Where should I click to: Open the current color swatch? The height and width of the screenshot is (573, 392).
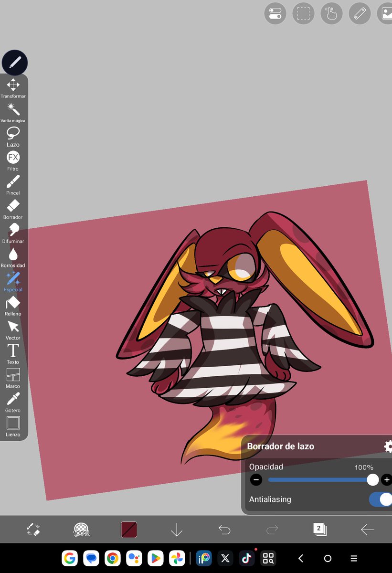128,530
